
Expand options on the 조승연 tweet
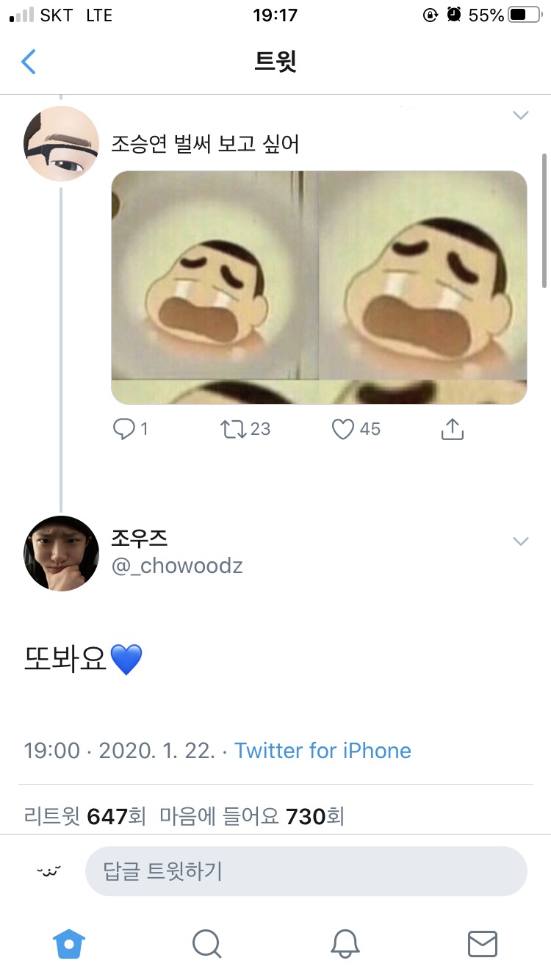521,115
